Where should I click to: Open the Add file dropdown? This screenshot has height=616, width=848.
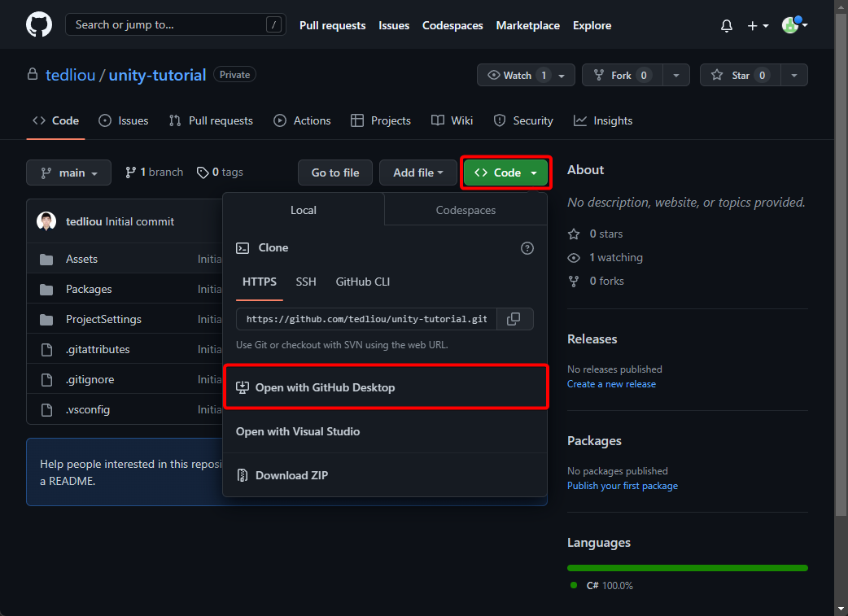click(418, 173)
